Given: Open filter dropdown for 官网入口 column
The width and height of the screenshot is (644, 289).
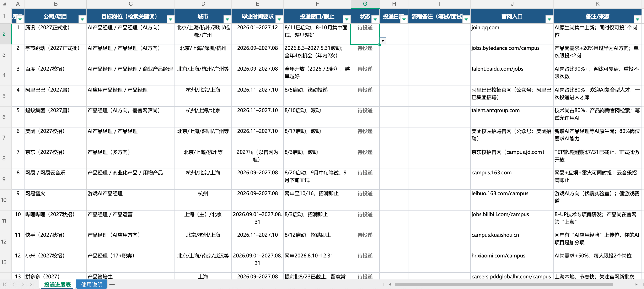Looking at the screenshot, I should point(549,19).
